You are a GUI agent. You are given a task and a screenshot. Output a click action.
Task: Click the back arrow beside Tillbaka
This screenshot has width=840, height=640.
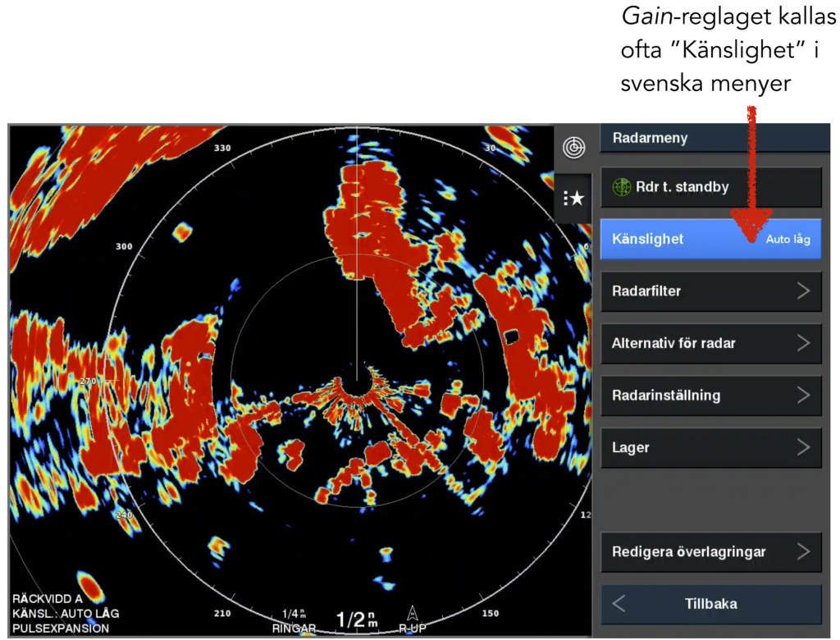pos(619,604)
